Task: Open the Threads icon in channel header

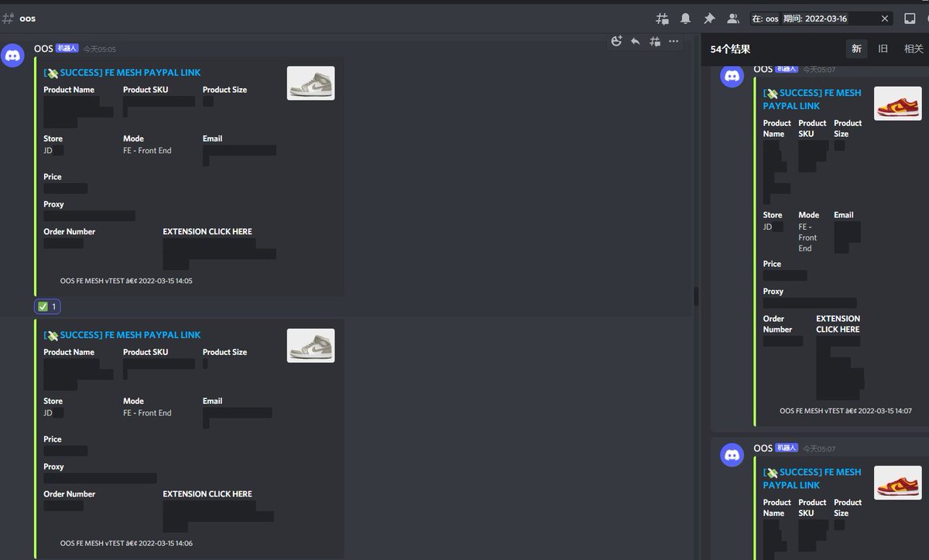Action: [662, 19]
